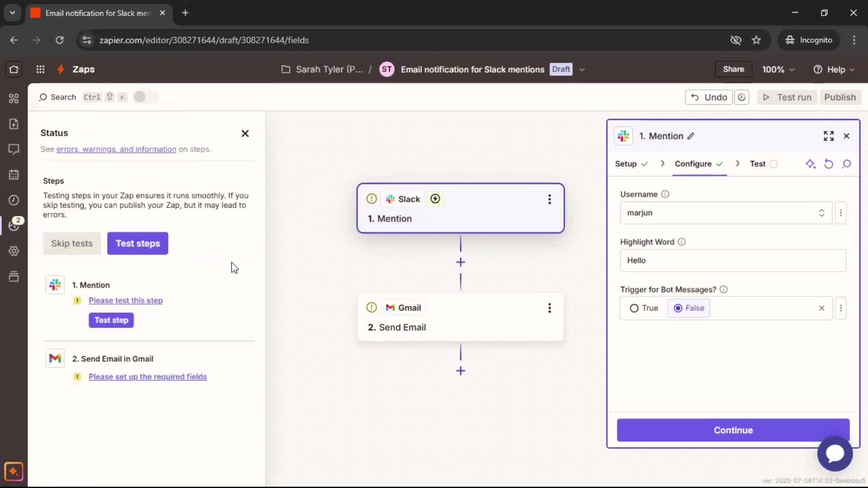This screenshot has width=868, height=488.
Task: Click the Search box in the editor toolbar
Action: 83,97
